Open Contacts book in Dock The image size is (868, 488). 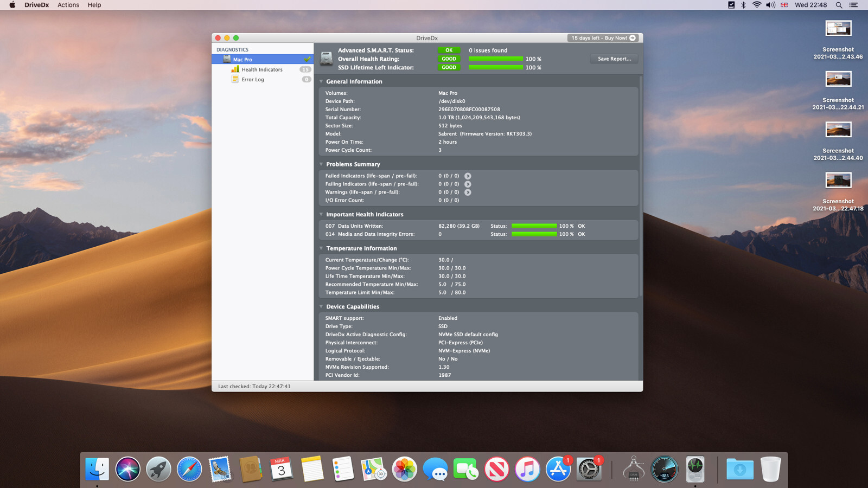[x=251, y=469]
